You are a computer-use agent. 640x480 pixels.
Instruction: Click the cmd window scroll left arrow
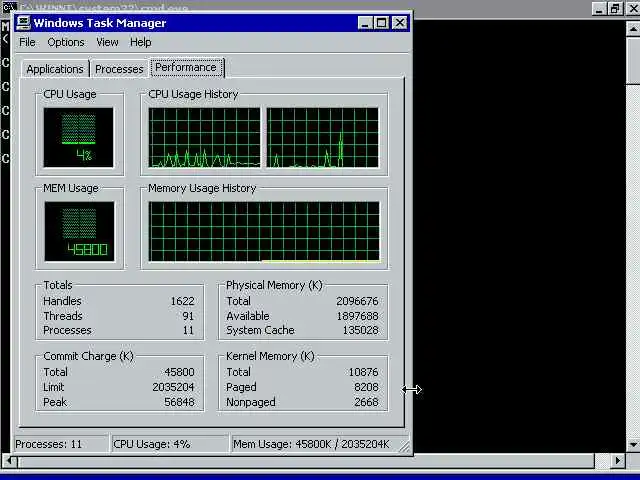pos(9,461)
